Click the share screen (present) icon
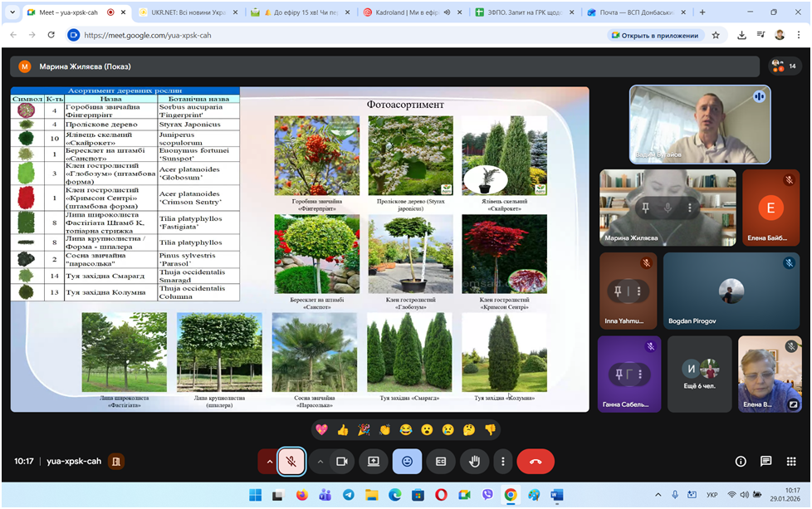The image size is (812, 509). pos(374,461)
